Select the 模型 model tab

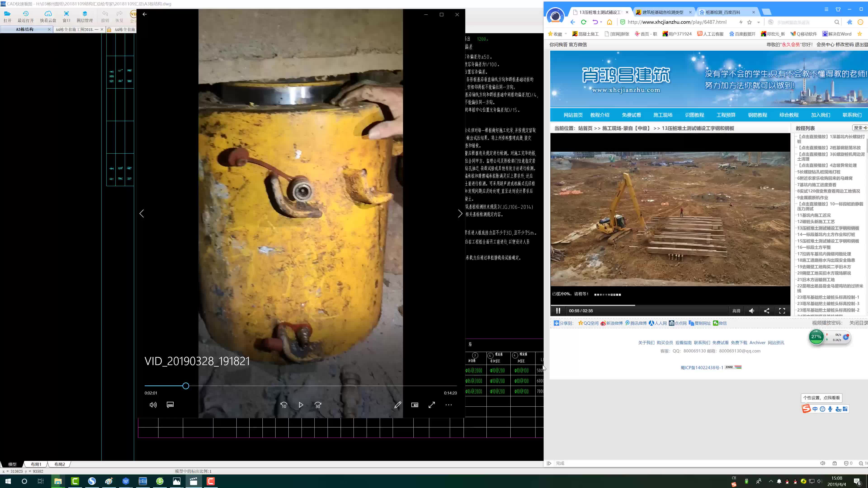point(12,464)
